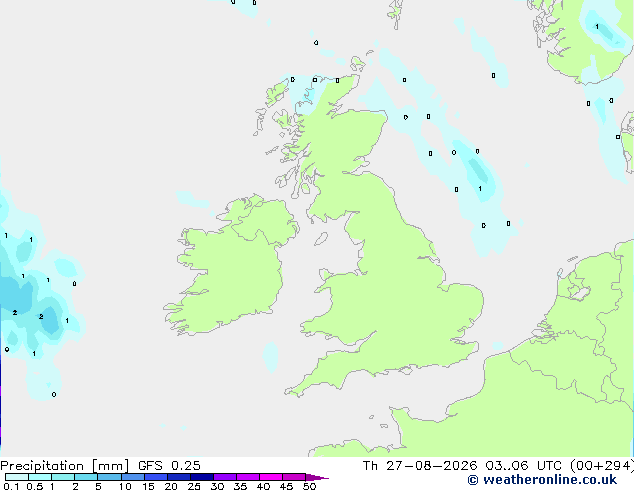634x490 pixels.
Task: Pick the 40–45 mm magenta legend swatch
Action: [271, 477]
